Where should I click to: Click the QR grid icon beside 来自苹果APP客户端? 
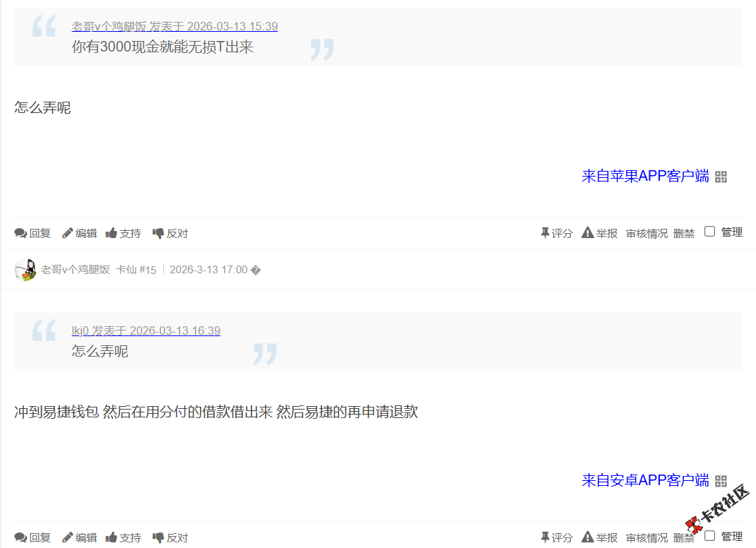pyautogui.click(x=721, y=177)
